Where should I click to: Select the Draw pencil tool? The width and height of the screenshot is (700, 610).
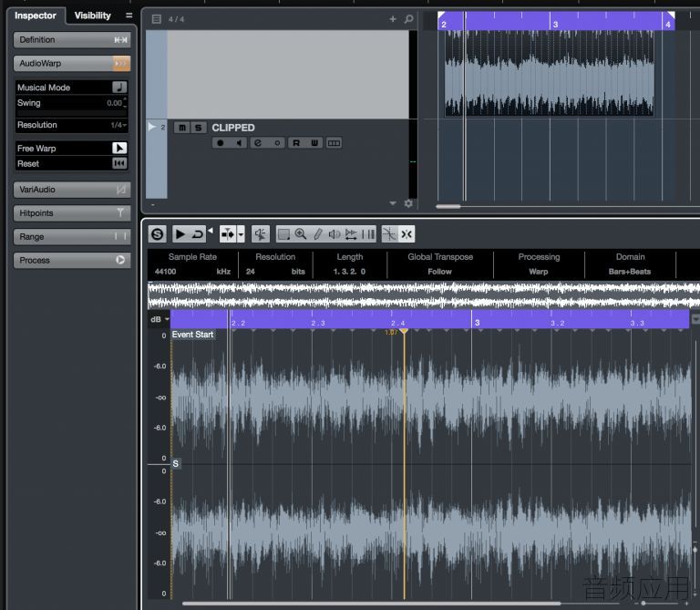(x=317, y=234)
